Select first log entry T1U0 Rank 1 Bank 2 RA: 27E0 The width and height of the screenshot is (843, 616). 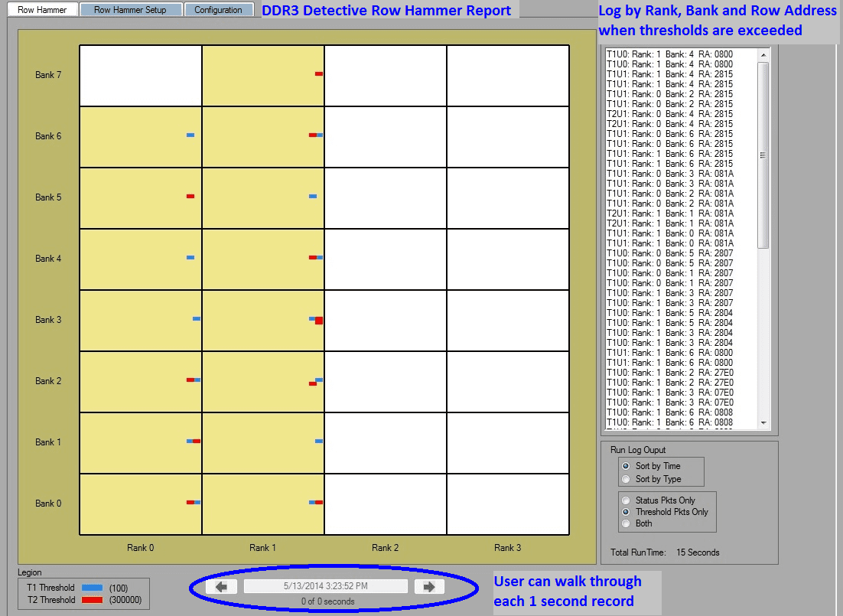669,373
